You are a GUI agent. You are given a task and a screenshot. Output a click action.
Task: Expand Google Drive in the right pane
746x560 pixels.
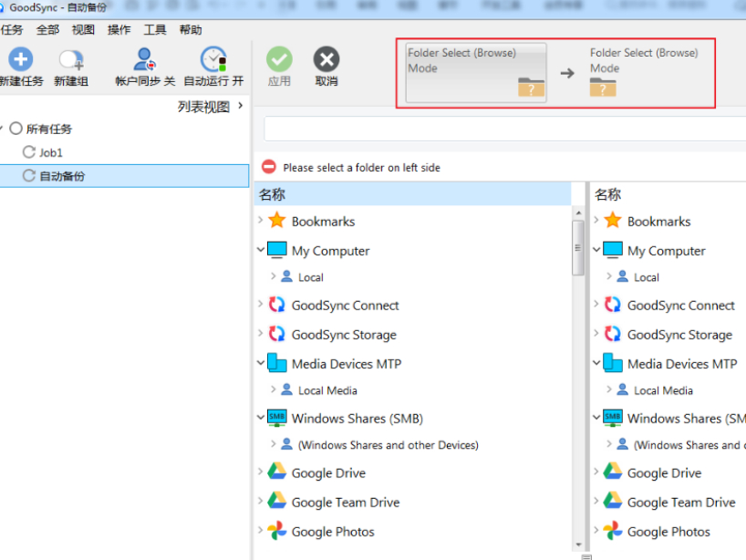(596, 472)
